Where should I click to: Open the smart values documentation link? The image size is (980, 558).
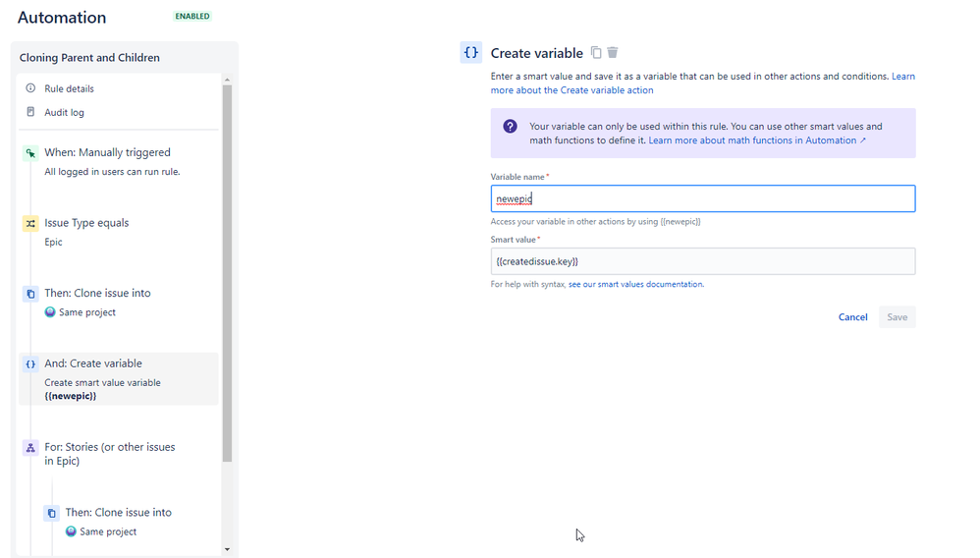(x=635, y=284)
